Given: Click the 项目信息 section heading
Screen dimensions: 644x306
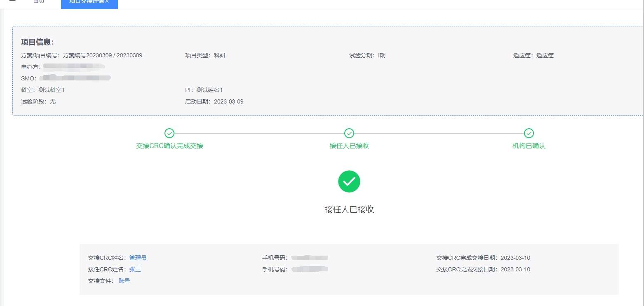Looking at the screenshot, I should pyautogui.click(x=38, y=42).
